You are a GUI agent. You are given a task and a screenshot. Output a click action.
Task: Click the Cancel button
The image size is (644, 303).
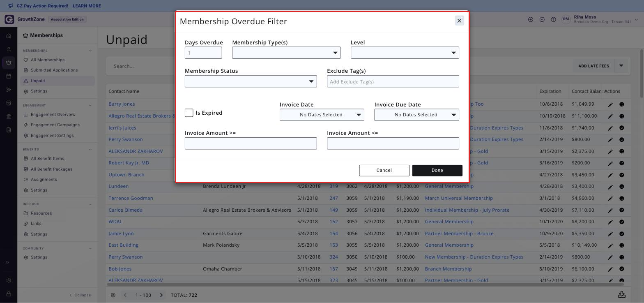coord(384,170)
